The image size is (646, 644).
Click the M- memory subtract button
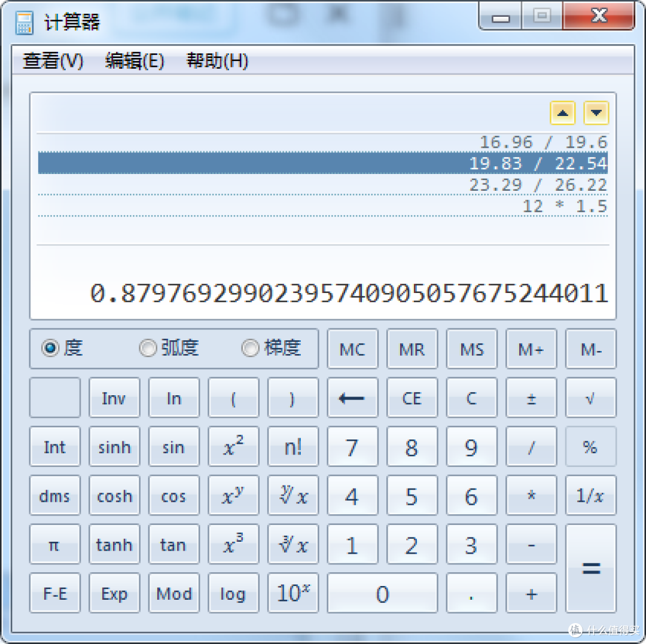point(591,349)
